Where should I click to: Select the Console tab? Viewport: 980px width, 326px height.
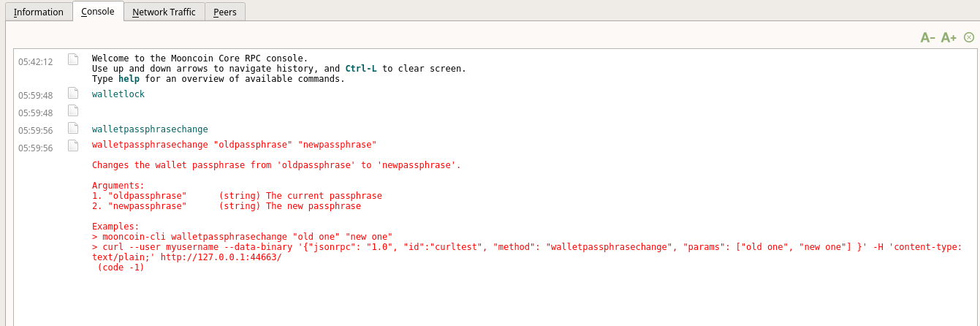coord(98,11)
